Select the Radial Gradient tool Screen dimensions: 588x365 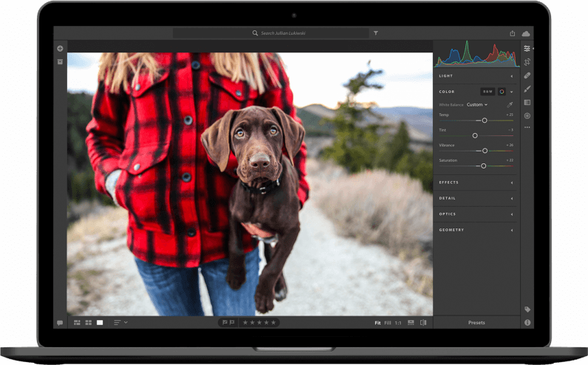click(527, 116)
